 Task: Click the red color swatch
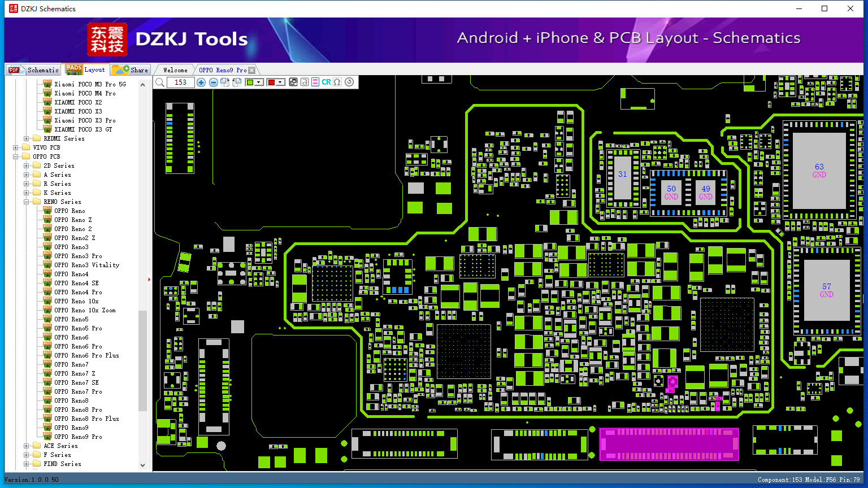click(x=271, y=82)
